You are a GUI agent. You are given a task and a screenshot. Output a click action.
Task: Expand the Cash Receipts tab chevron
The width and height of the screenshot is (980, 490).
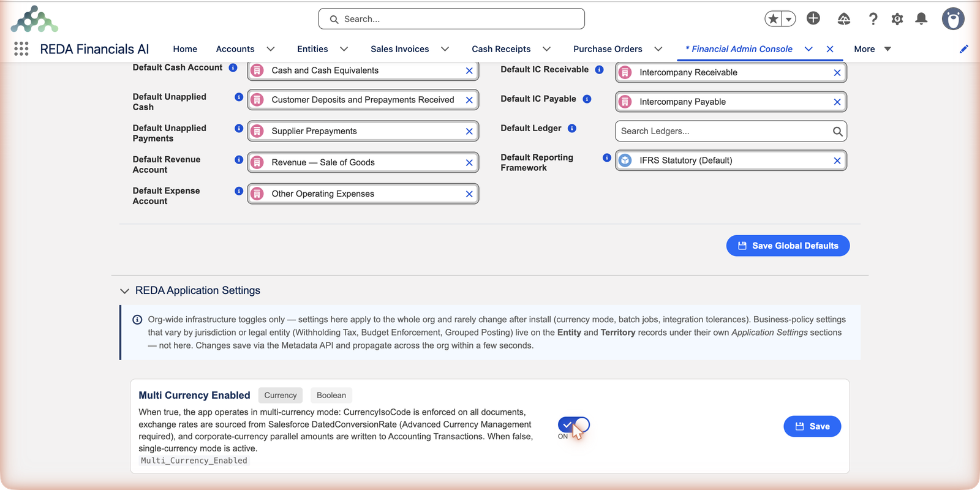pyautogui.click(x=547, y=49)
